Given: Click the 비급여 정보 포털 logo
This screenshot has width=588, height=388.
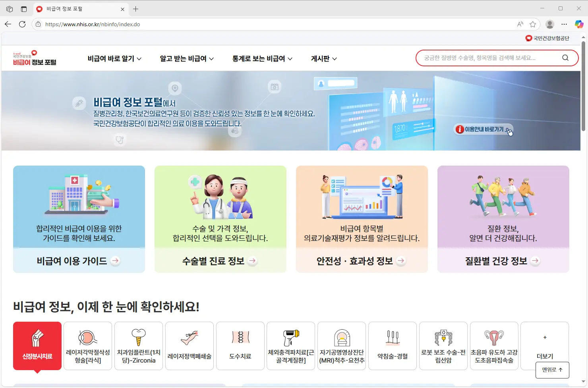Looking at the screenshot, I should click(35, 58).
